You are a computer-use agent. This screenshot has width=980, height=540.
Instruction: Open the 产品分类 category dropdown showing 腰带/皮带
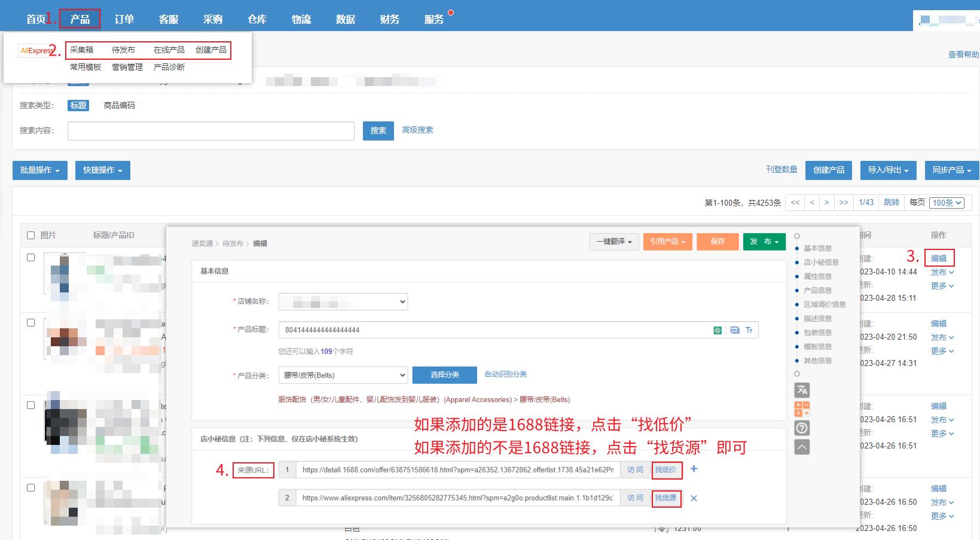pyautogui.click(x=343, y=375)
